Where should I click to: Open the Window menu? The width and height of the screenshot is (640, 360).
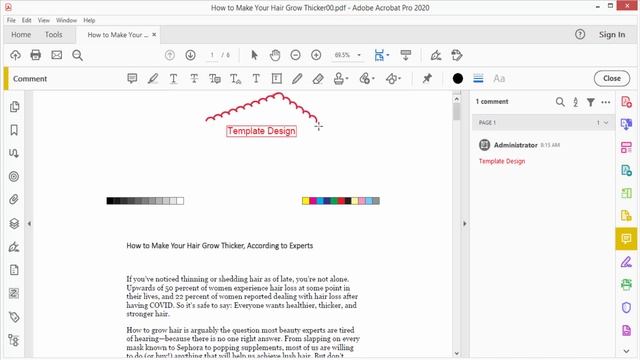click(x=66, y=20)
